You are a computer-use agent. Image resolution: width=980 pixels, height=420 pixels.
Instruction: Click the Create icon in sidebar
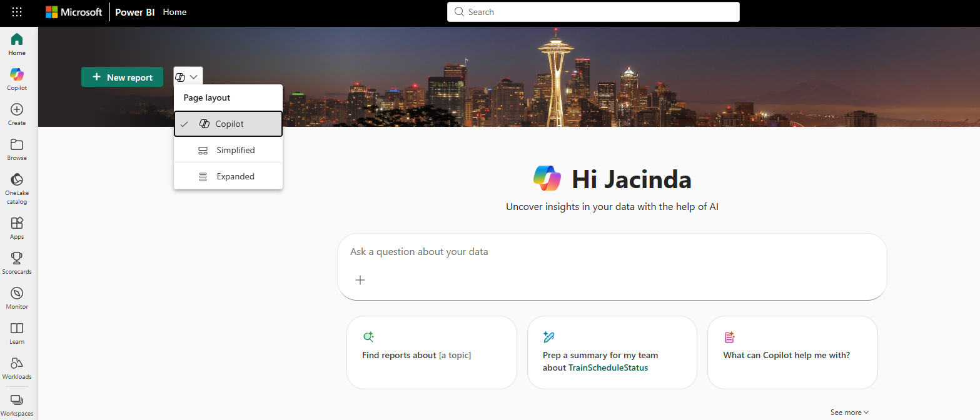coord(17,114)
